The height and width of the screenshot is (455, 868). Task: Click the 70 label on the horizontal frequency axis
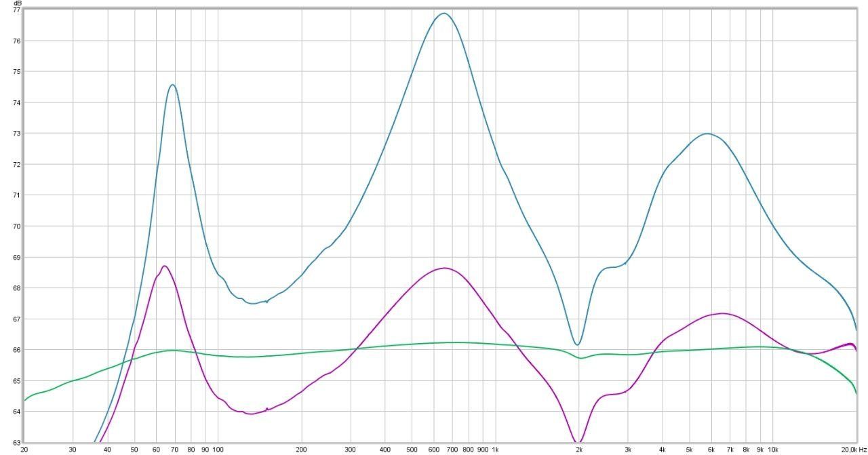175,450
